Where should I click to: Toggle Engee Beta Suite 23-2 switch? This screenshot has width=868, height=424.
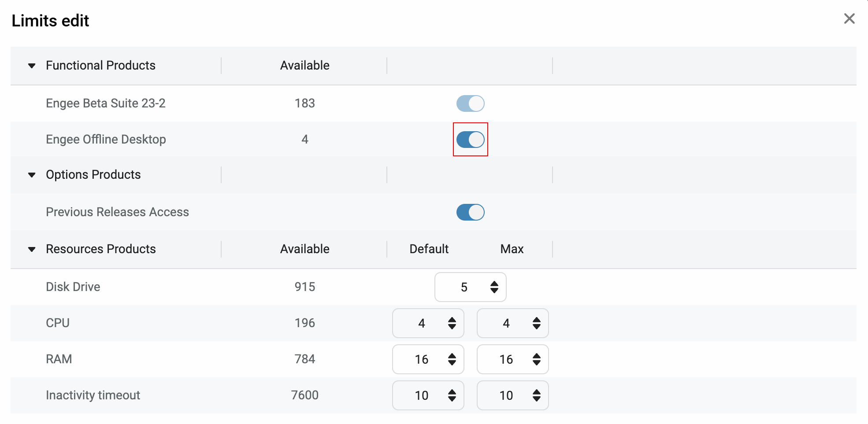[x=470, y=103]
